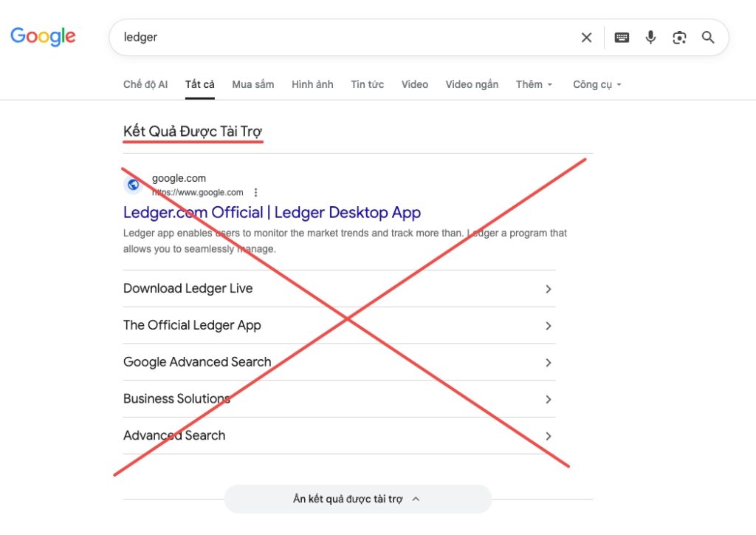Screen dimensions: 756x535
Task: Switch to the Chế độ AI tab
Action: coord(145,84)
